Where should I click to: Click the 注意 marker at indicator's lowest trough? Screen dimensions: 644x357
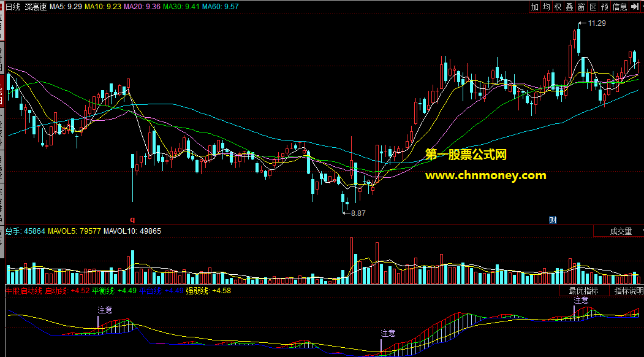pos(388,334)
